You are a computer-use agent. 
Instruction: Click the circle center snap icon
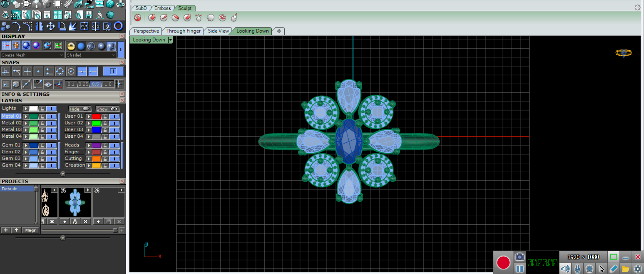click(71, 71)
